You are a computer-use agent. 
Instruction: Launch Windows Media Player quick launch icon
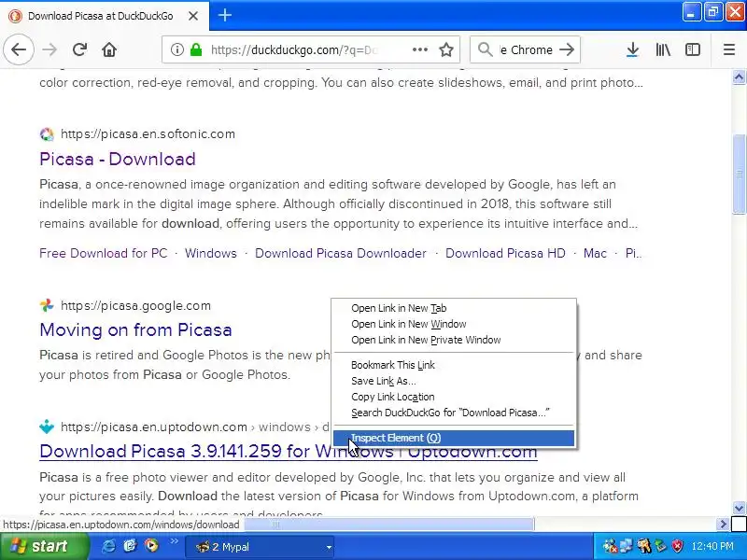pyautogui.click(x=151, y=546)
